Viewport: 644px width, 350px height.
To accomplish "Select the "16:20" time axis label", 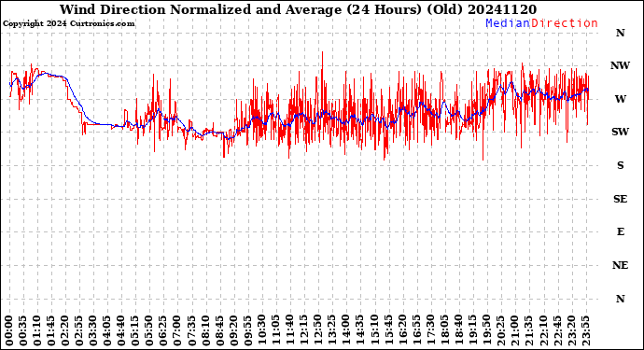I will pos(402,330).
